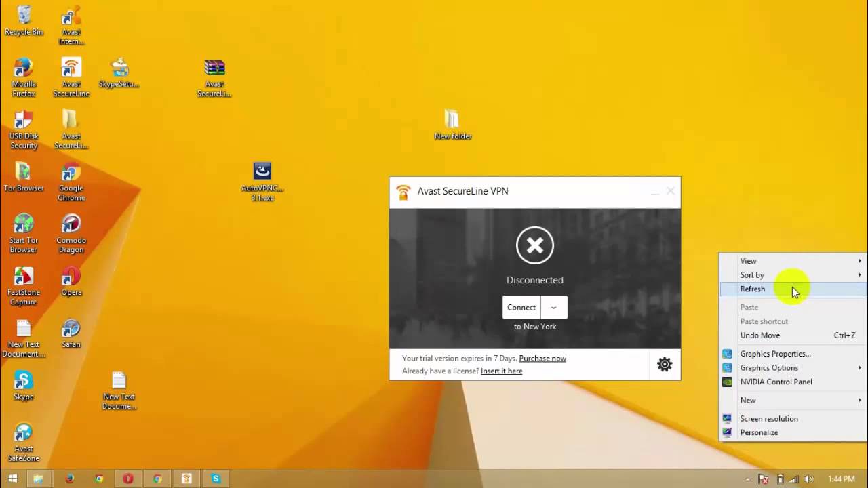Select the Start Tor Browser icon
The height and width of the screenshot is (488, 868).
24,234
